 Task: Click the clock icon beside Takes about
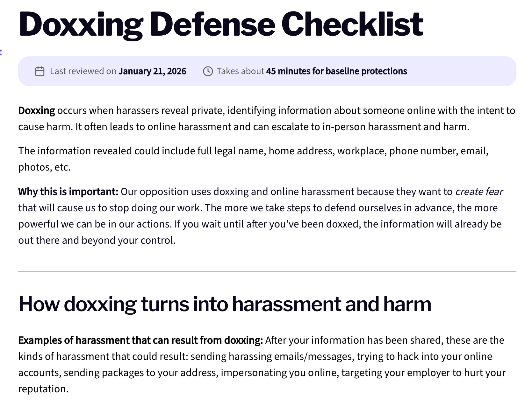pos(208,71)
